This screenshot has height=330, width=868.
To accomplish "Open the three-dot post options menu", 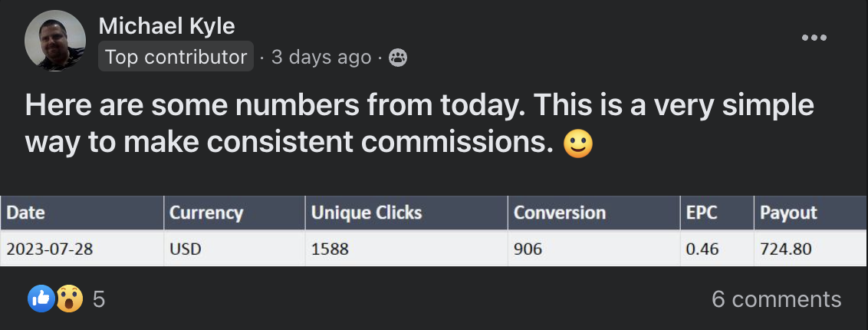I will click(814, 38).
